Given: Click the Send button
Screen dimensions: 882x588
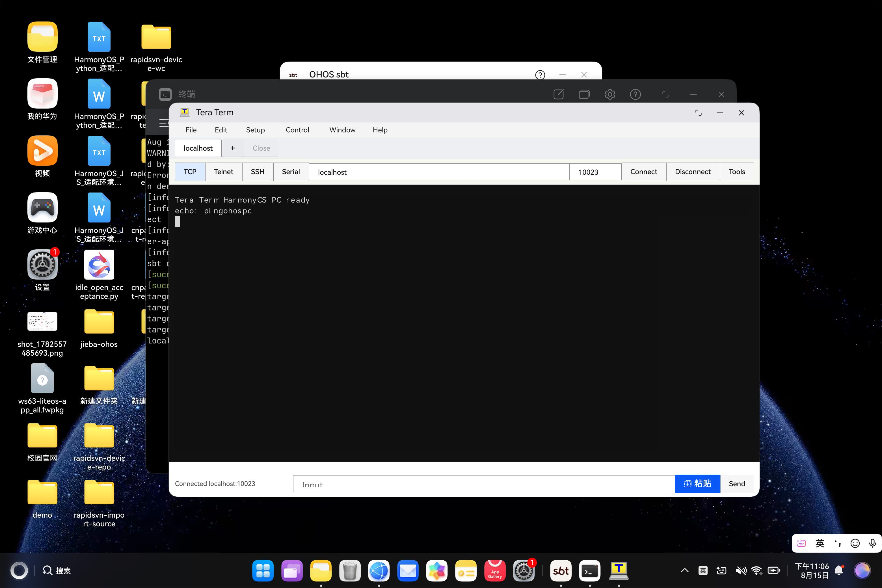Looking at the screenshot, I should (737, 484).
